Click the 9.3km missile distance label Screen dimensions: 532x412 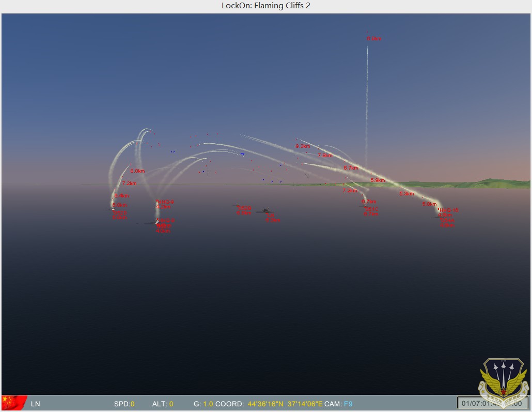(303, 146)
